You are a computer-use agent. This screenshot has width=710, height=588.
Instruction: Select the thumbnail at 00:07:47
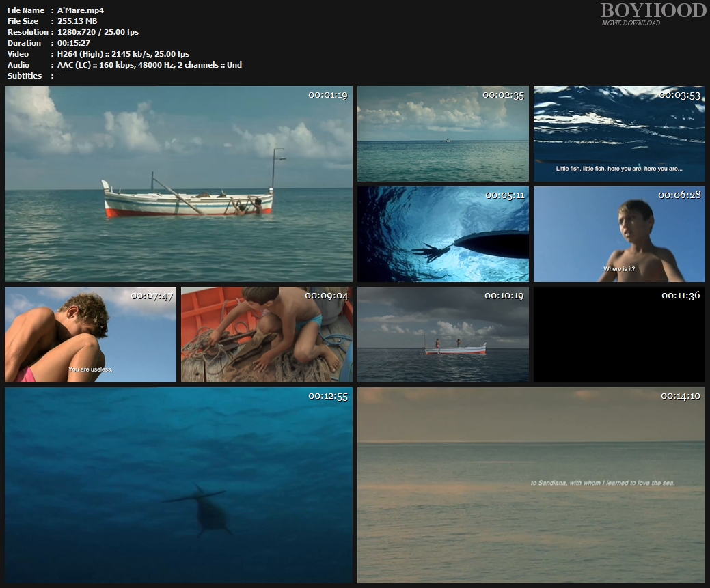tap(91, 335)
